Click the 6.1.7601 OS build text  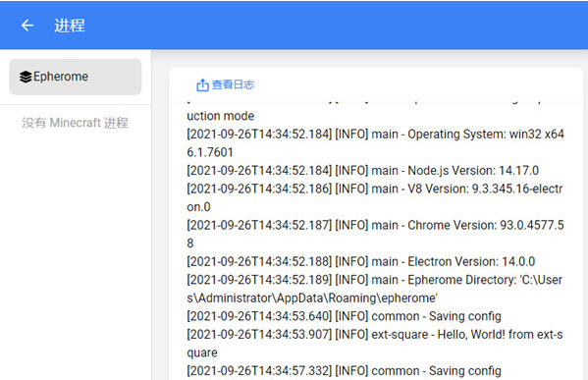(210, 152)
